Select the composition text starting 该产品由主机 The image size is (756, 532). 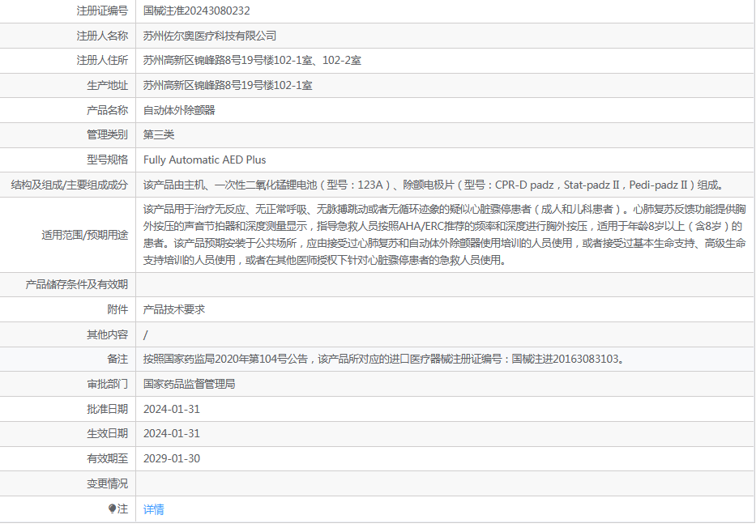[x=434, y=185]
